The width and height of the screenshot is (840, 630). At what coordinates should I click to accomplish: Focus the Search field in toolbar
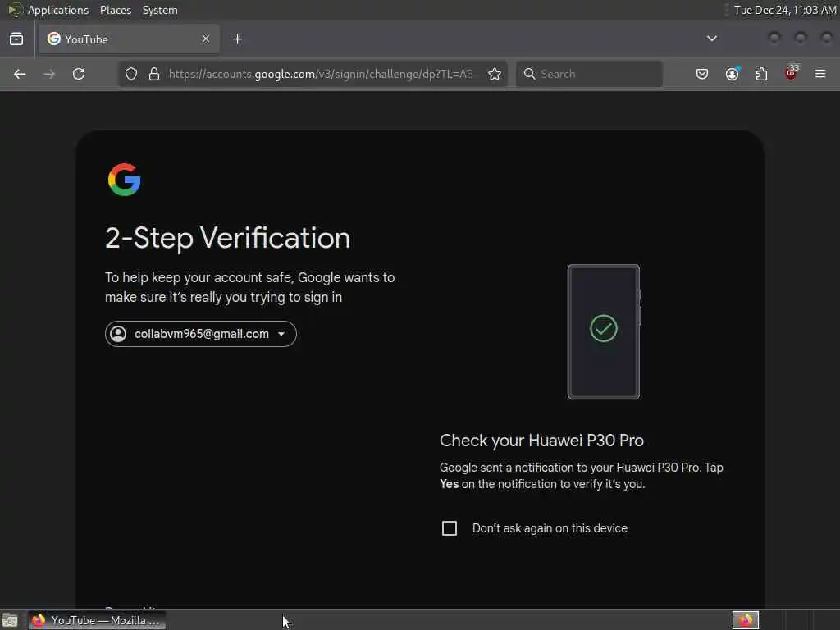click(x=589, y=74)
